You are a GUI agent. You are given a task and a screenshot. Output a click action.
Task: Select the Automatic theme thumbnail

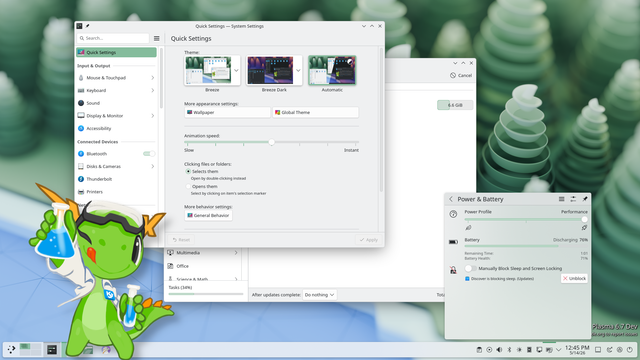[332, 70]
